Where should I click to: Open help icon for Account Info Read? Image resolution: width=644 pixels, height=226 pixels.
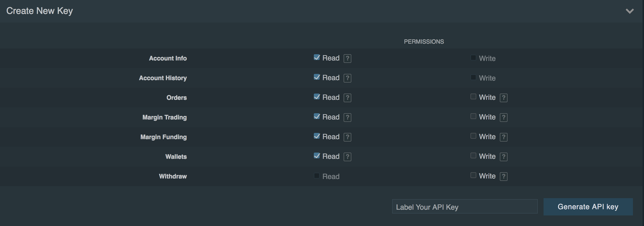tap(347, 59)
